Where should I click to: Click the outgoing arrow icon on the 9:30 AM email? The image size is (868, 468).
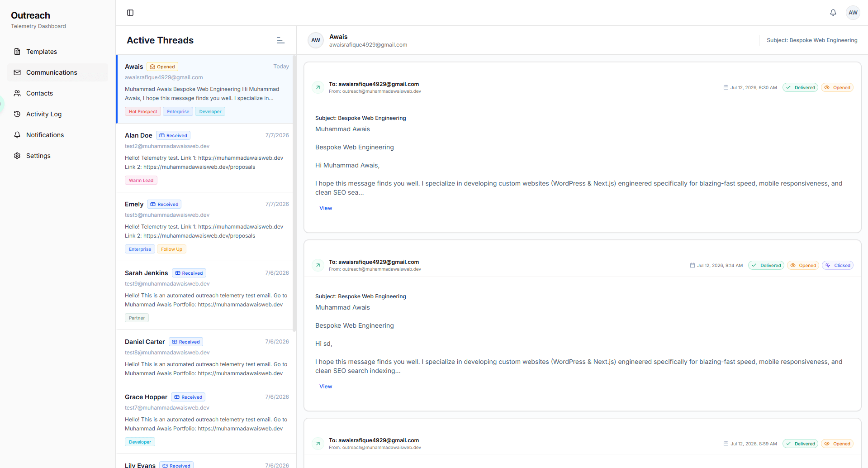318,87
